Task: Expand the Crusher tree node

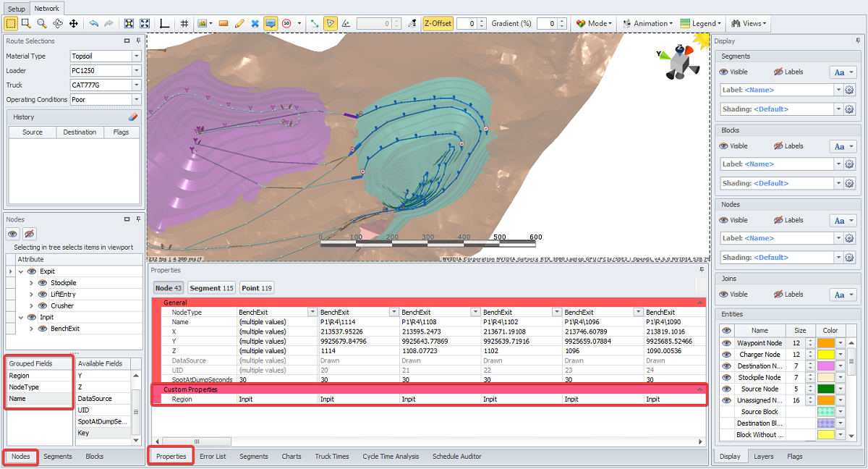Action: pyautogui.click(x=32, y=305)
